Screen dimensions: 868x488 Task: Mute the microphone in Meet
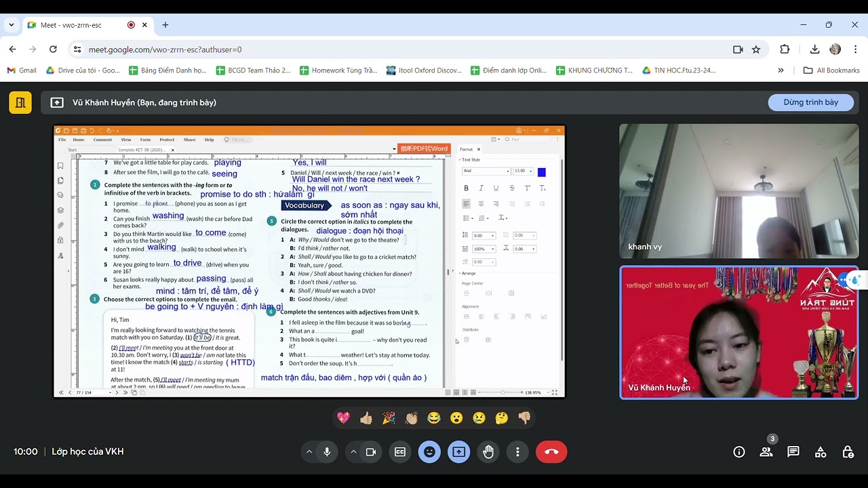tap(327, 452)
